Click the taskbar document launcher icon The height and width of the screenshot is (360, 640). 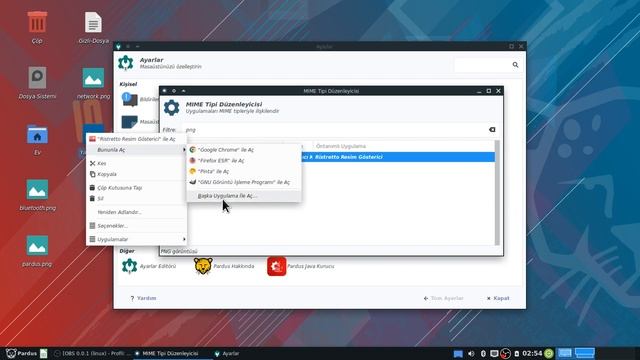point(44,353)
